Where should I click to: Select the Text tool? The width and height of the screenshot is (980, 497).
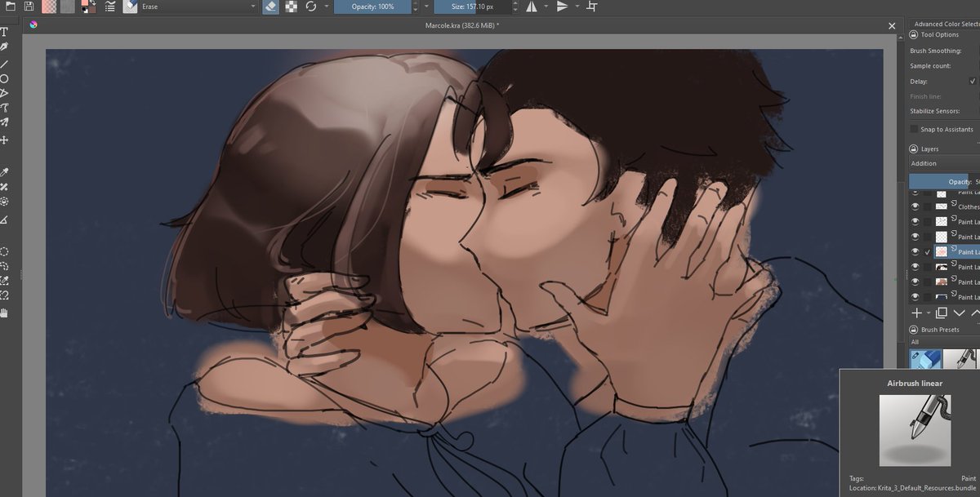tap(4, 32)
